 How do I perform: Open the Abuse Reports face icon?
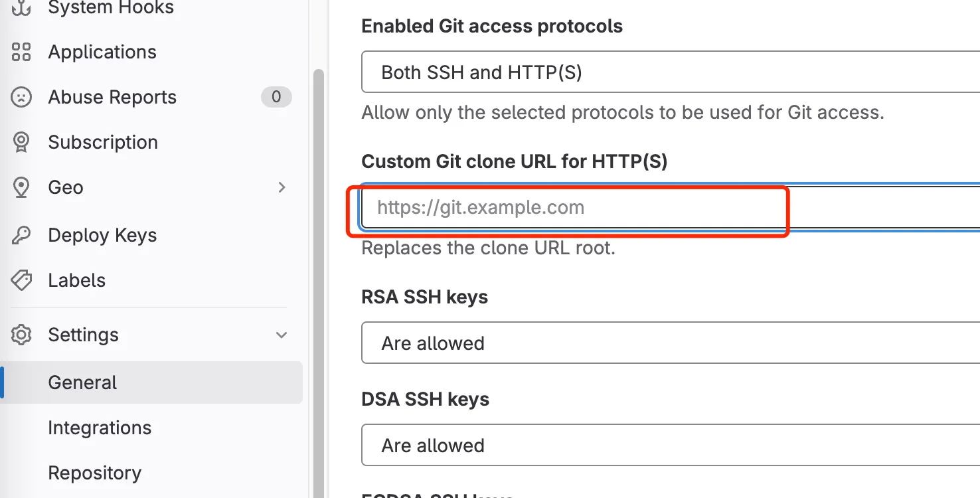tap(21, 97)
